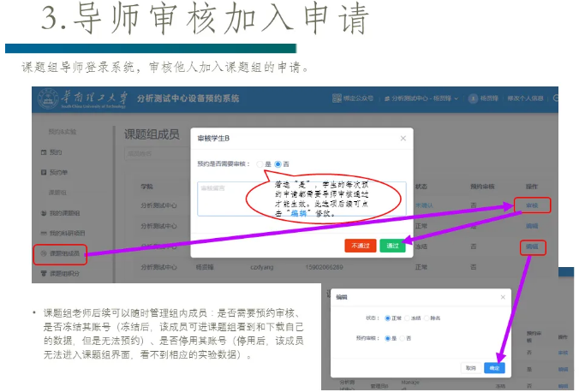The image size is (579, 392).
Task: Click the blue 确定 button in 编辑 dialog
Action: click(494, 368)
